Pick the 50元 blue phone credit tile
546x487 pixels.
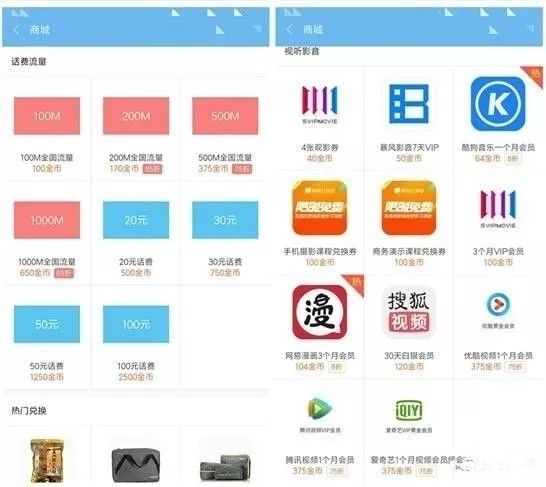(47, 324)
